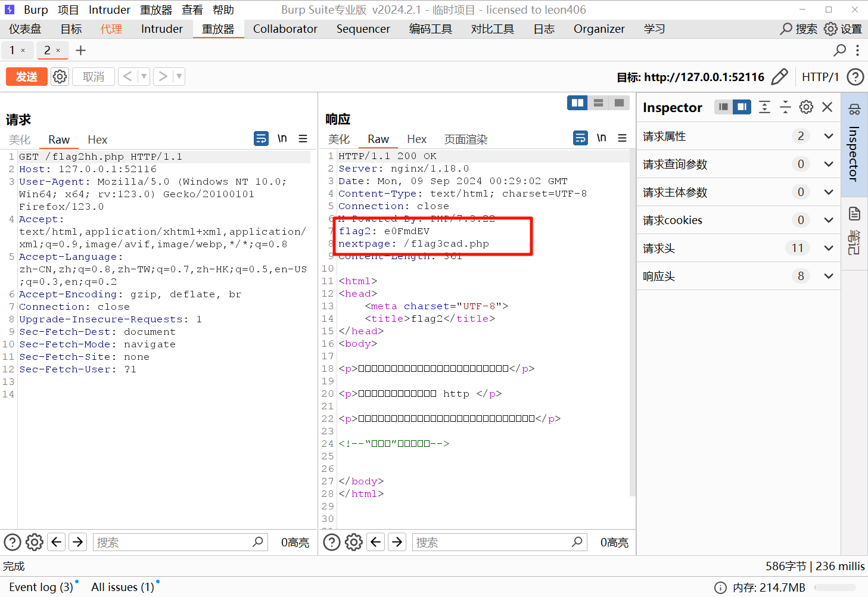Next match arrow in response search
The width and height of the screenshot is (868, 597).
click(397, 542)
